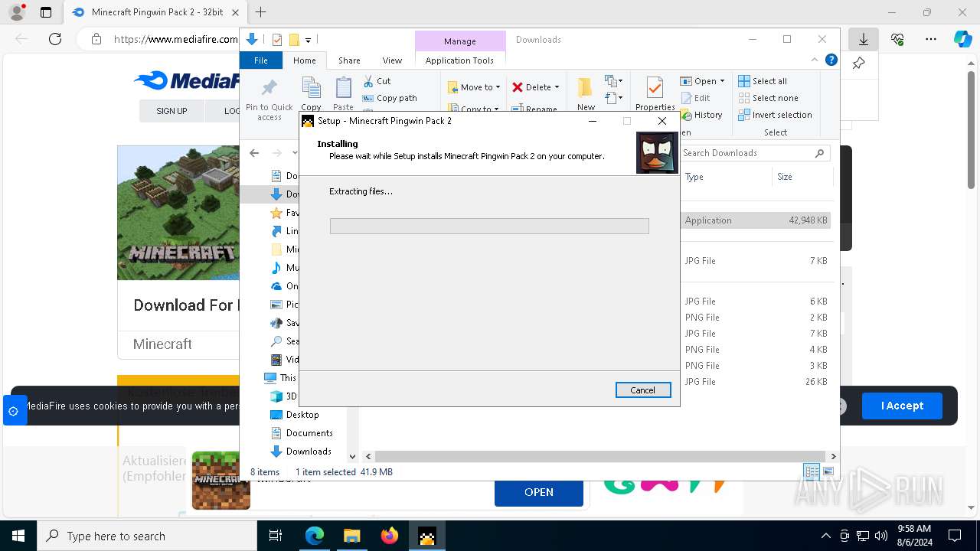980x551 pixels.
Task: Click the horizontal scrollbar in Explorer
Action: click(x=599, y=456)
